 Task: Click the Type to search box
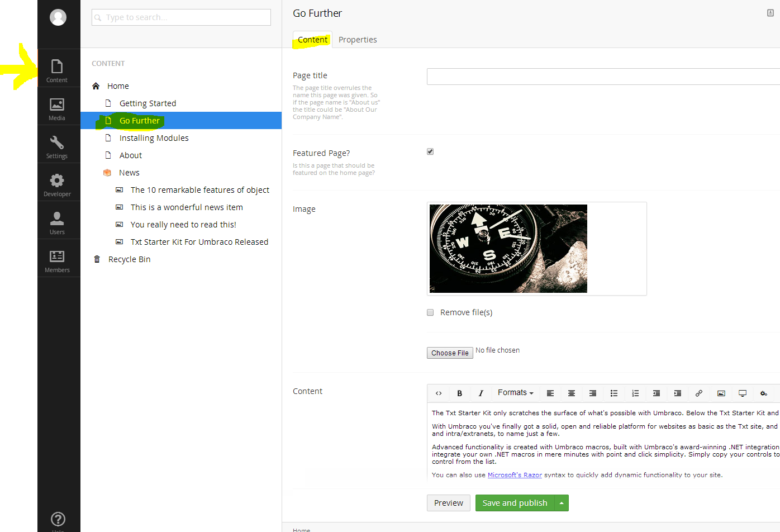[x=181, y=17]
